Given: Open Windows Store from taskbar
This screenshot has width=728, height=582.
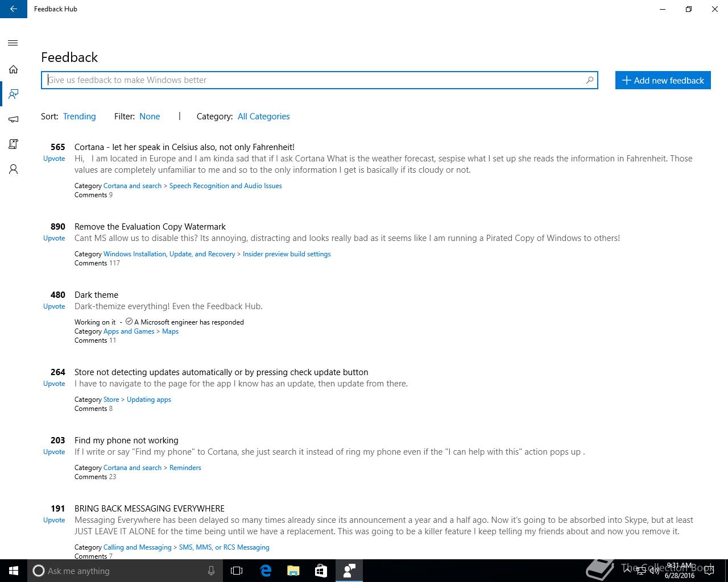Looking at the screenshot, I should pos(321,571).
